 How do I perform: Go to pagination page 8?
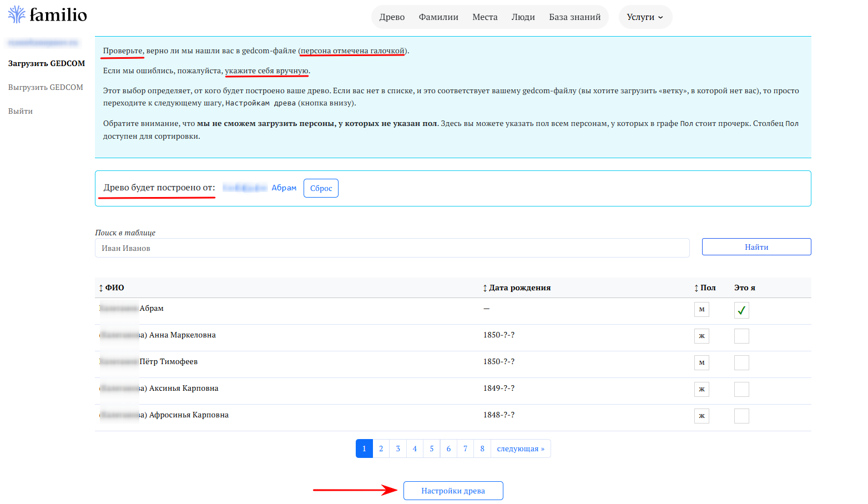point(482,448)
